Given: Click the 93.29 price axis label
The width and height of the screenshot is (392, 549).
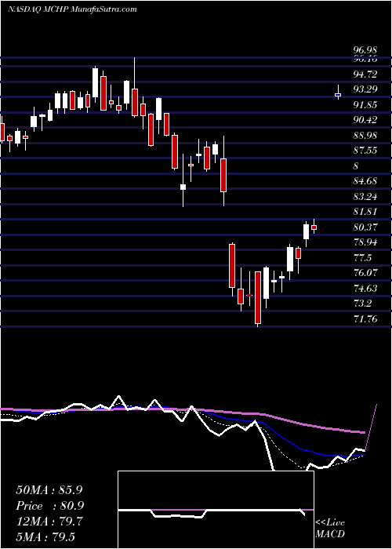Looking at the screenshot, I should tap(365, 89).
